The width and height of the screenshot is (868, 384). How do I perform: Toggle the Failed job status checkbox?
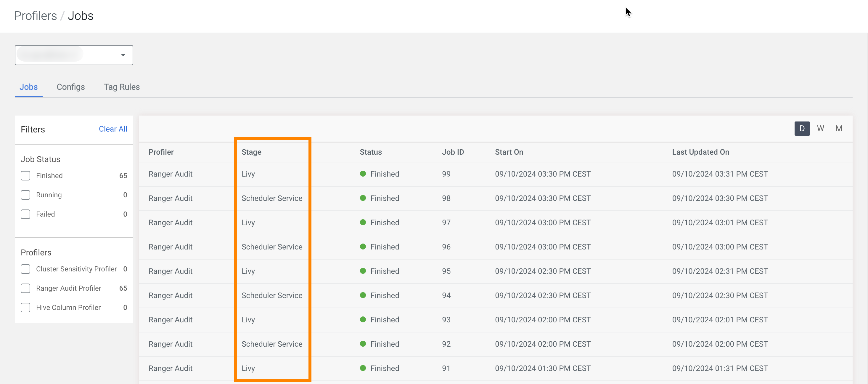coord(26,214)
